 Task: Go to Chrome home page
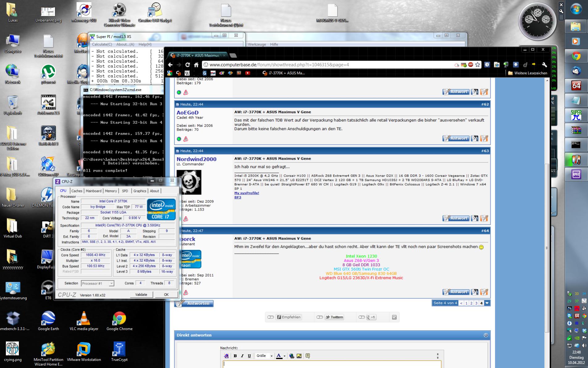coord(196,65)
